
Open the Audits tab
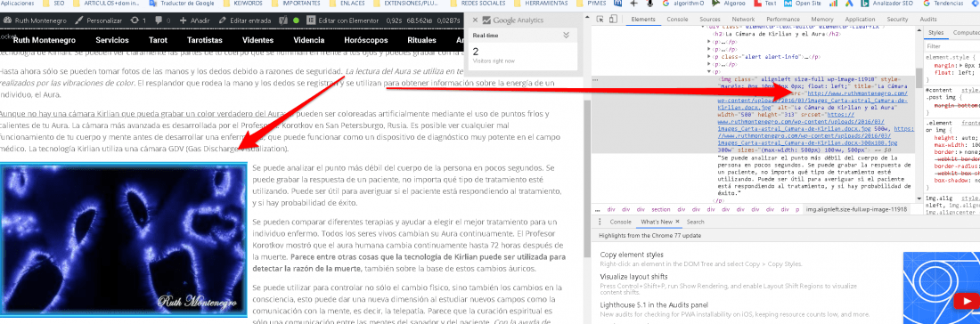pyautogui.click(x=928, y=20)
